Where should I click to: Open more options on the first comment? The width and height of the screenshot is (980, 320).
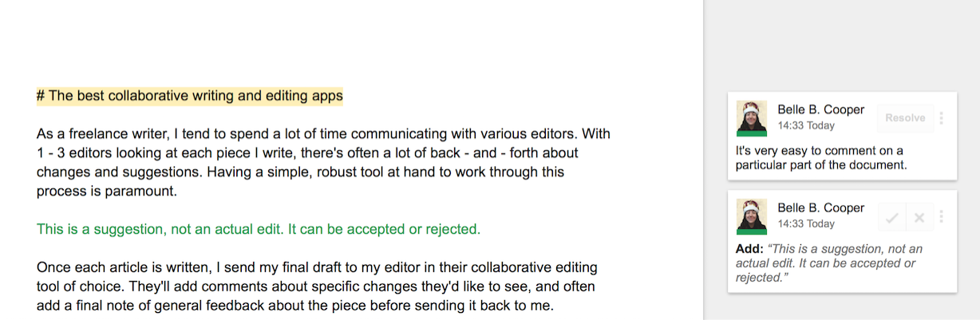click(x=942, y=118)
